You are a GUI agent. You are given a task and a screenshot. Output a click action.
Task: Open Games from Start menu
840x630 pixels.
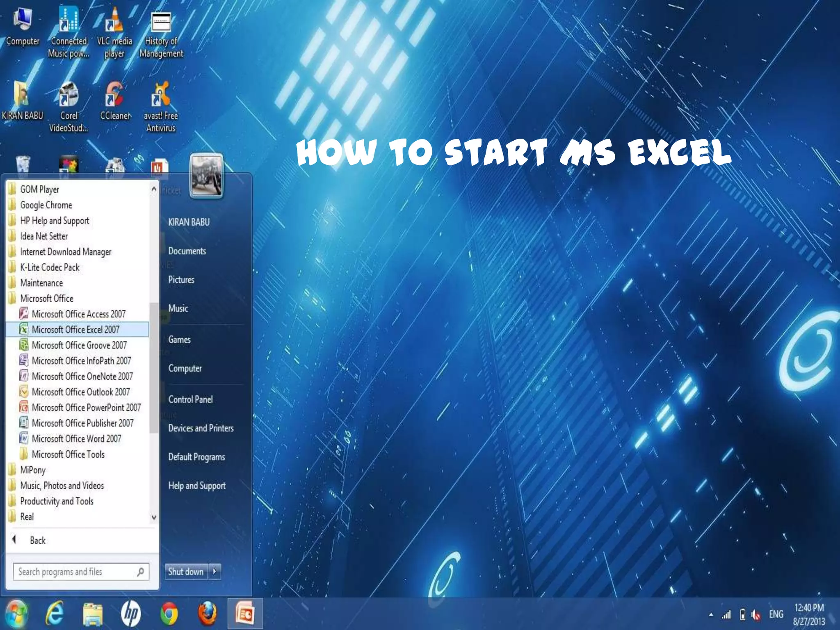click(179, 339)
